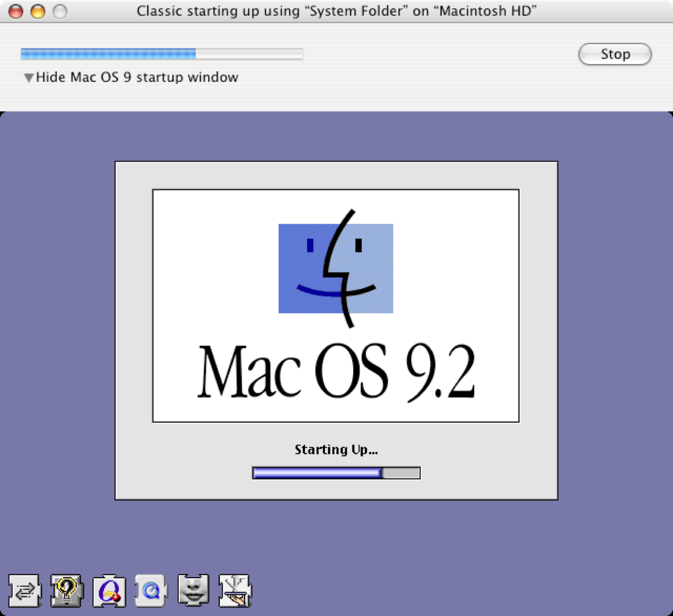Image resolution: width=673 pixels, height=616 pixels.
Task: Close the Classic startup window
Action: pos(16,11)
